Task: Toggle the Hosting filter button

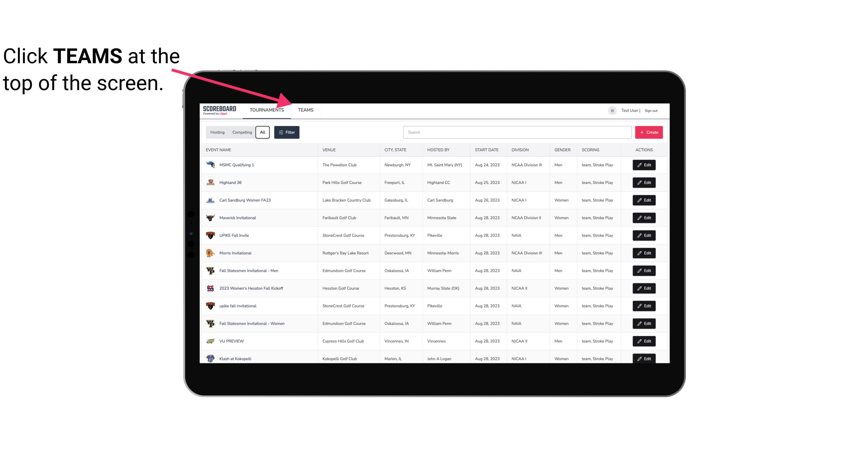Action: pyautogui.click(x=217, y=132)
